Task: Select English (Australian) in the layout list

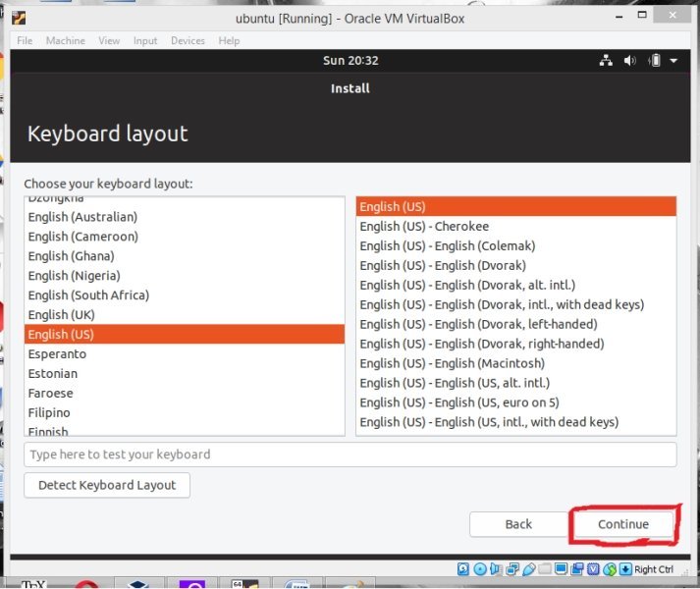Action: click(x=185, y=217)
